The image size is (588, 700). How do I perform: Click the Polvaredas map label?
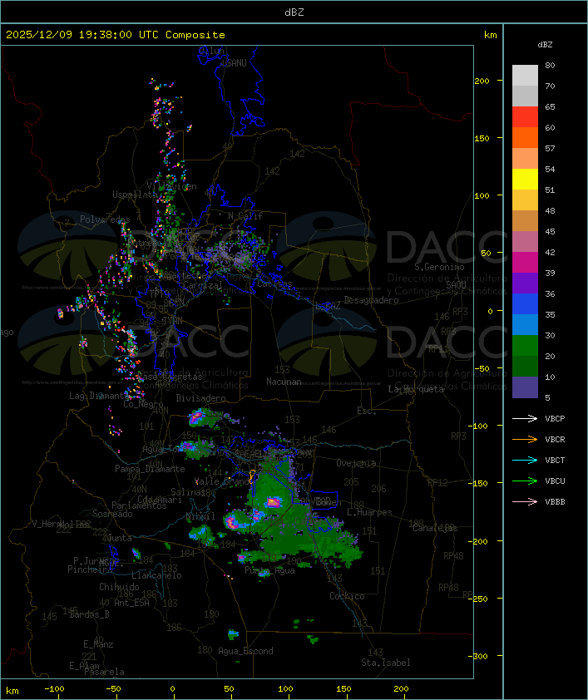(x=105, y=219)
